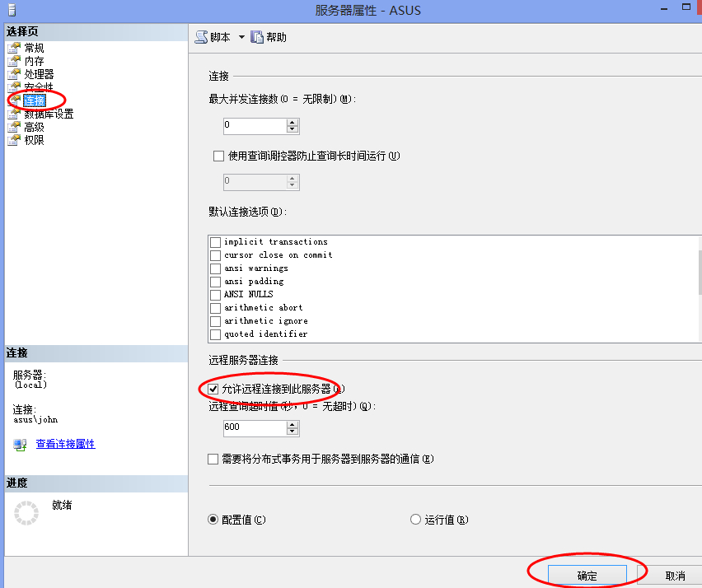Select the 连接 page in the list
This screenshot has height=588, width=702.
coord(35,100)
